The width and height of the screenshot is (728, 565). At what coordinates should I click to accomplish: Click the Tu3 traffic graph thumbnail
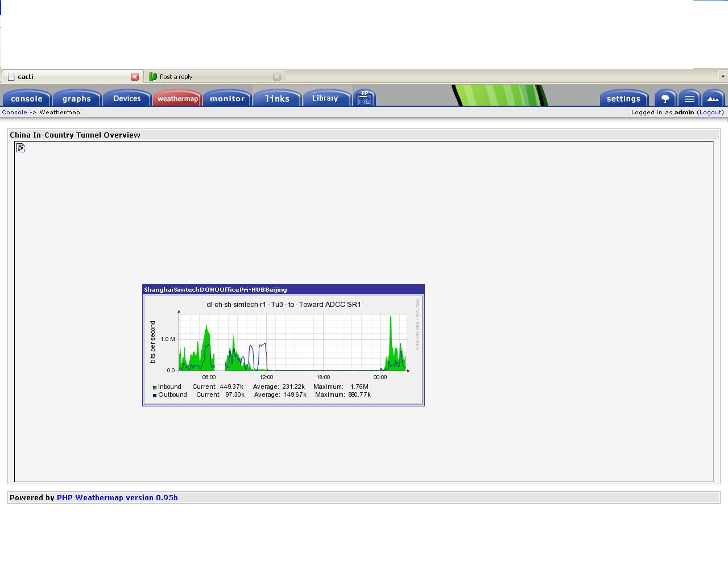point(283,350)
